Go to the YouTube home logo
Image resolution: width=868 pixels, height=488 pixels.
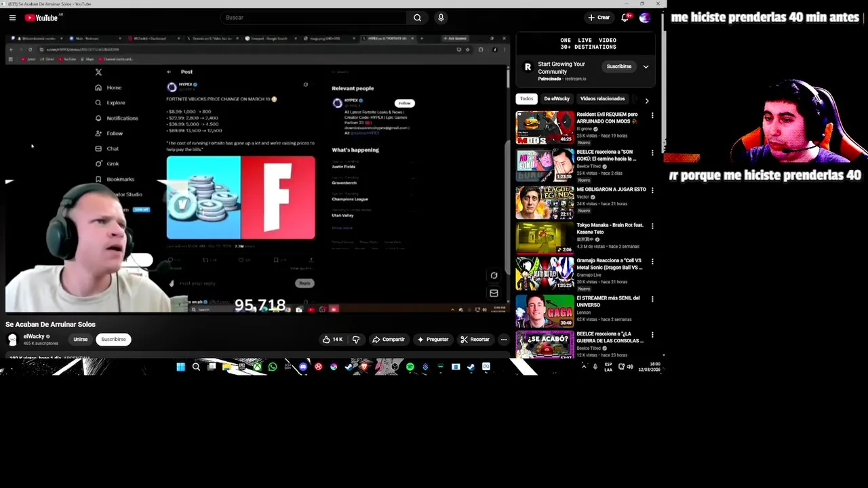point(41,18)
